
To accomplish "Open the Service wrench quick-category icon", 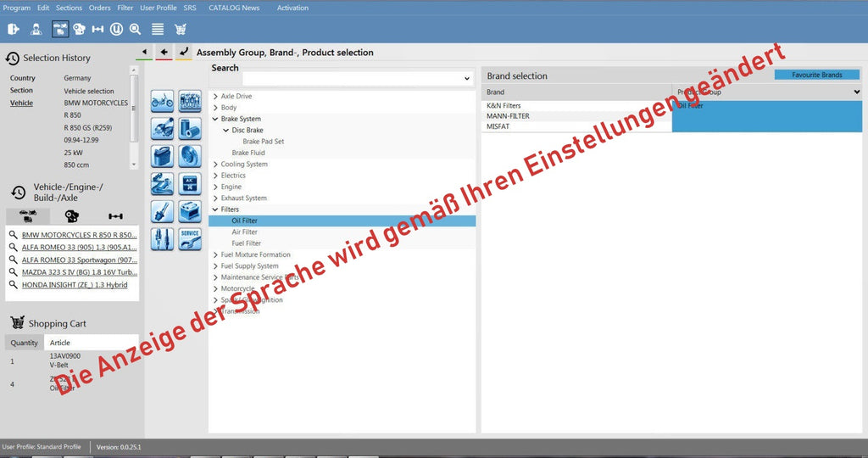I will click(x=190, y=238).
